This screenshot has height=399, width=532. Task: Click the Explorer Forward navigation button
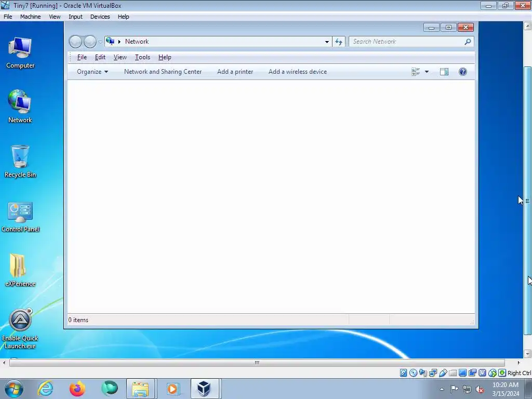[x=90, y=42]
